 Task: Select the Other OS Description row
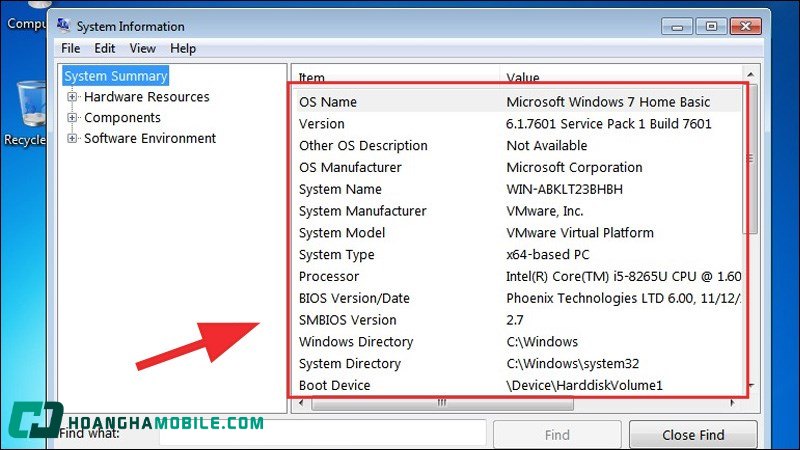[517, 145]
